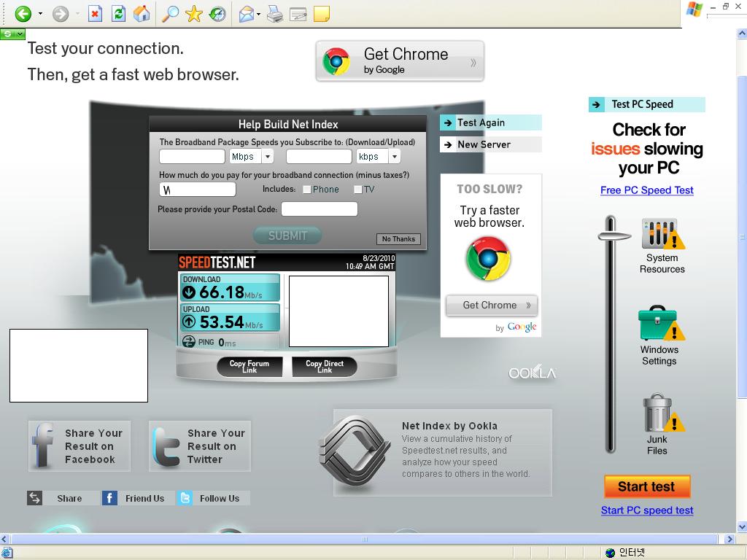Click the Postal Code input field
Image resolution: width=747 pixels, height=560 pixels.
point(320,209)
